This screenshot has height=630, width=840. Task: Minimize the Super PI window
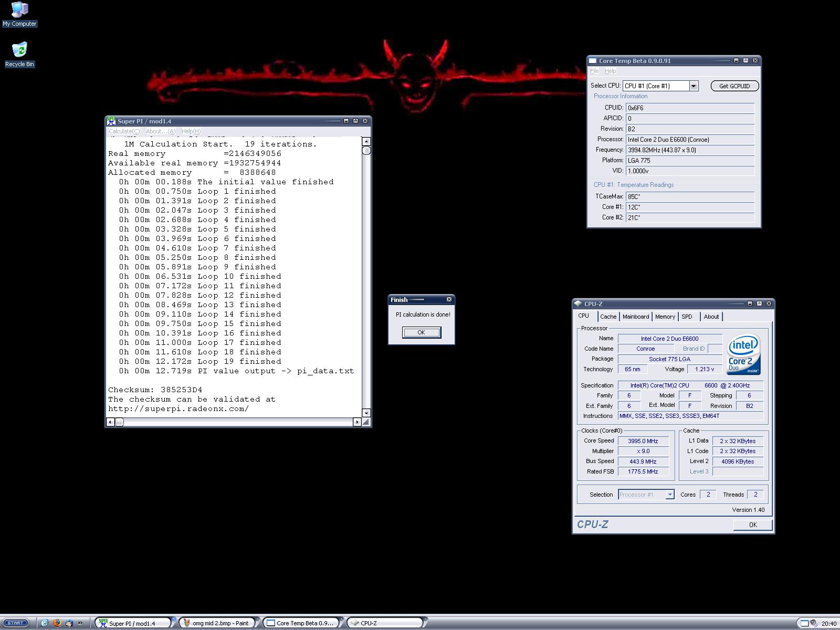point(346,121)
